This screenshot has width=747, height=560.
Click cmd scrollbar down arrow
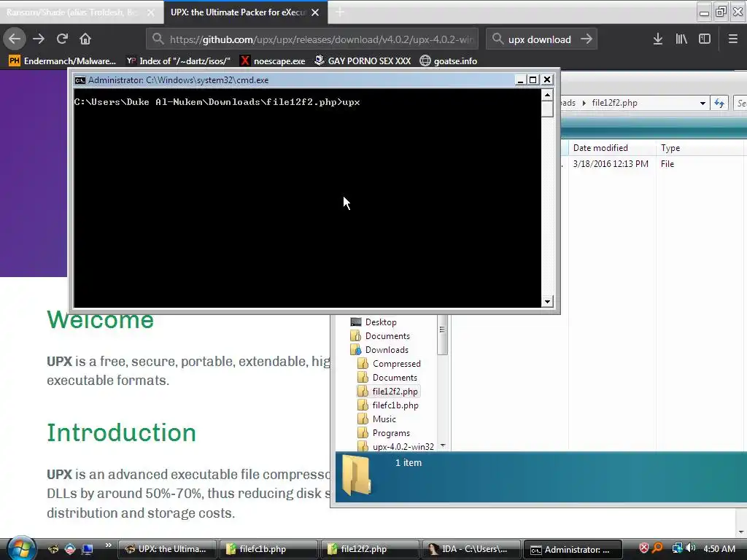point(547,301)
